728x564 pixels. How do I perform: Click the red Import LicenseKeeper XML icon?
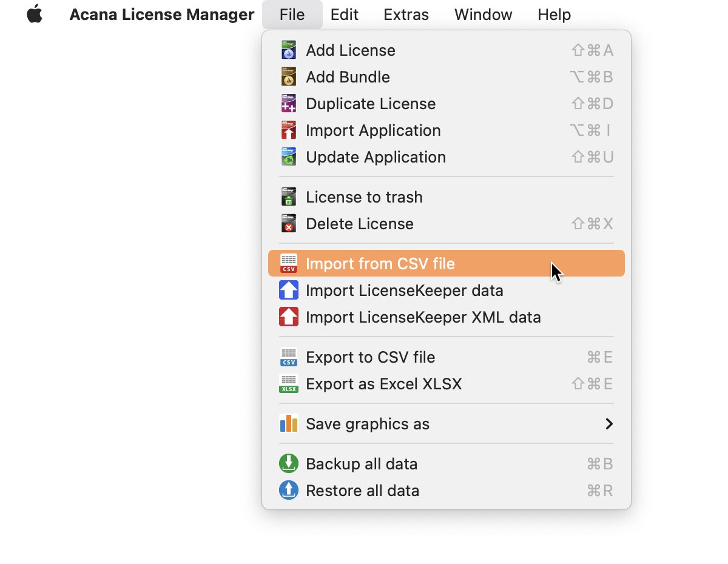pyautogui.click(x=289, y=317)
